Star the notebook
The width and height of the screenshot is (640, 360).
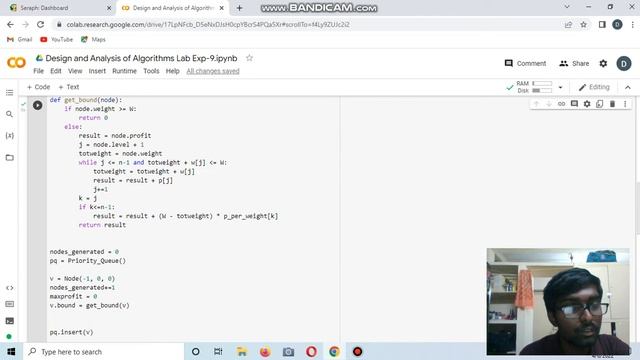(x=249, y=58)
